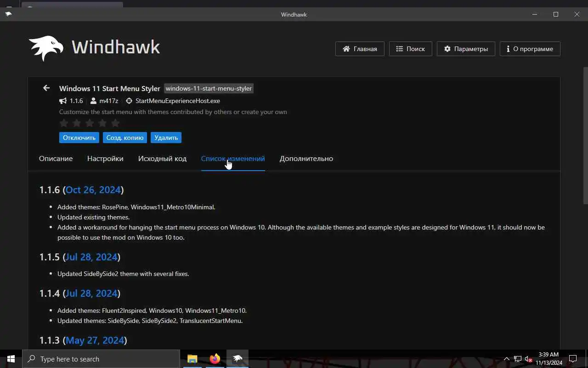Open the Поиск search page

[410, 49]
